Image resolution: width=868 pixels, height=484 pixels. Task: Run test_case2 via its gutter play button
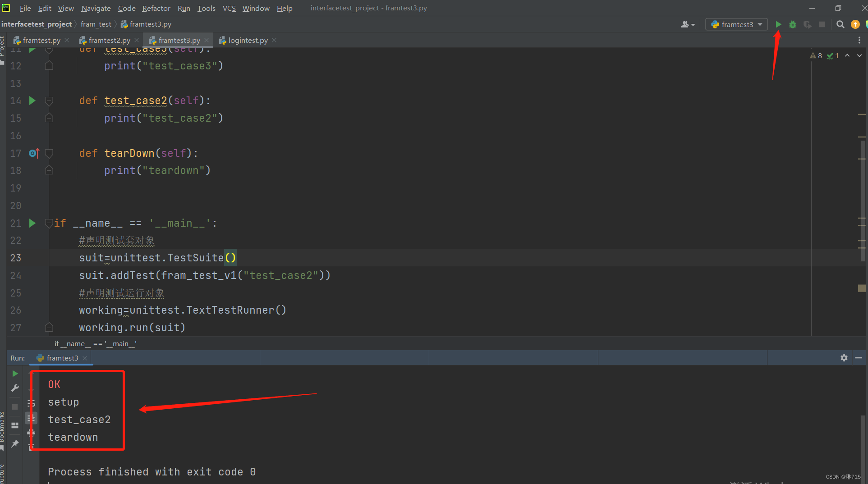32,100
